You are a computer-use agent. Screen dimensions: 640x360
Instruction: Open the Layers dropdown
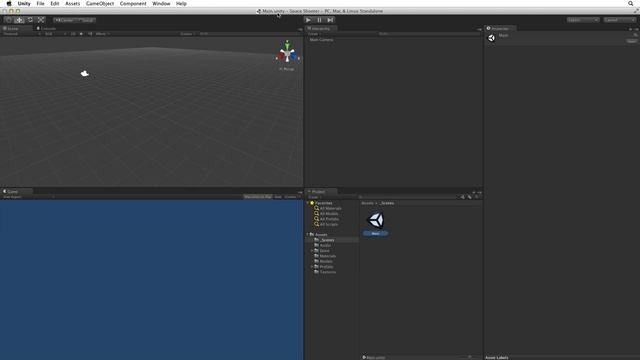(583, 20)
